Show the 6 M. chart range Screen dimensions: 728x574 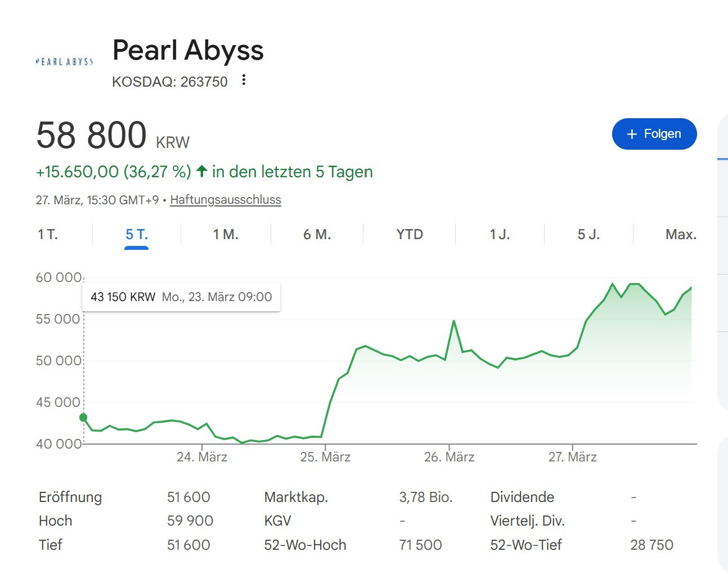coord(317,234)
